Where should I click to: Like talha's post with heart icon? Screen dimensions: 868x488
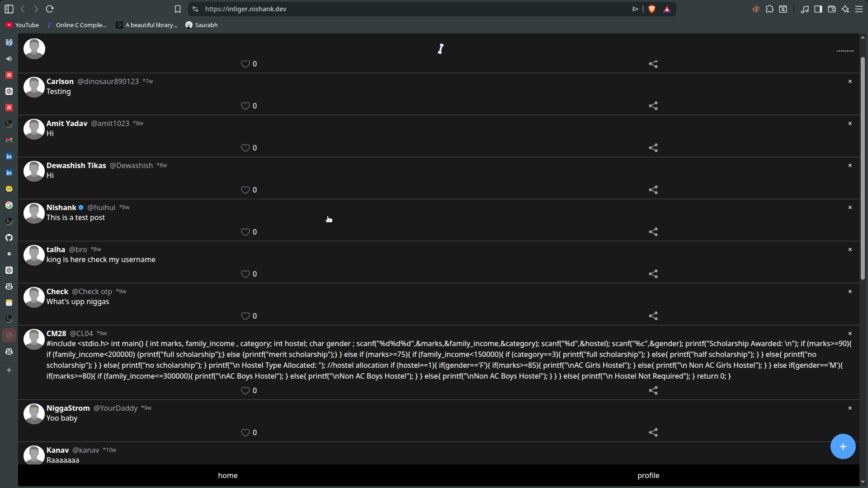click(245, 274)
